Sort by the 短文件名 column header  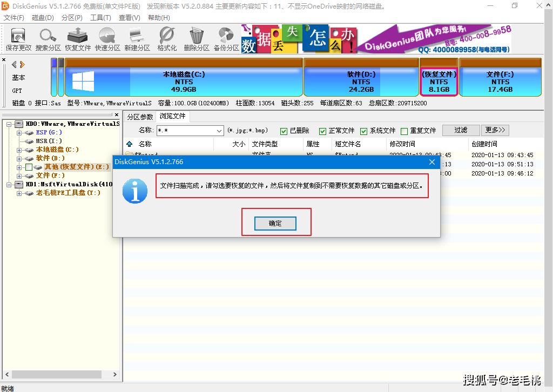tap(348, 144)
